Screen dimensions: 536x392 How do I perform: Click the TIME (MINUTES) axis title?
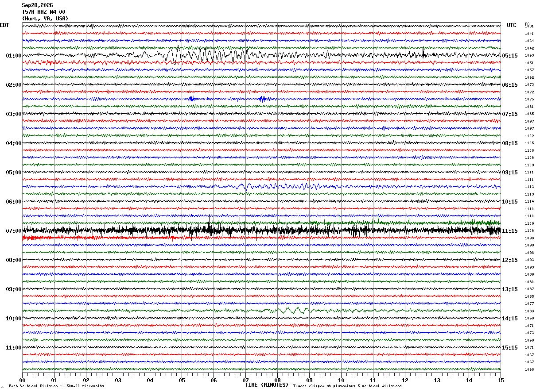point(267,385)
